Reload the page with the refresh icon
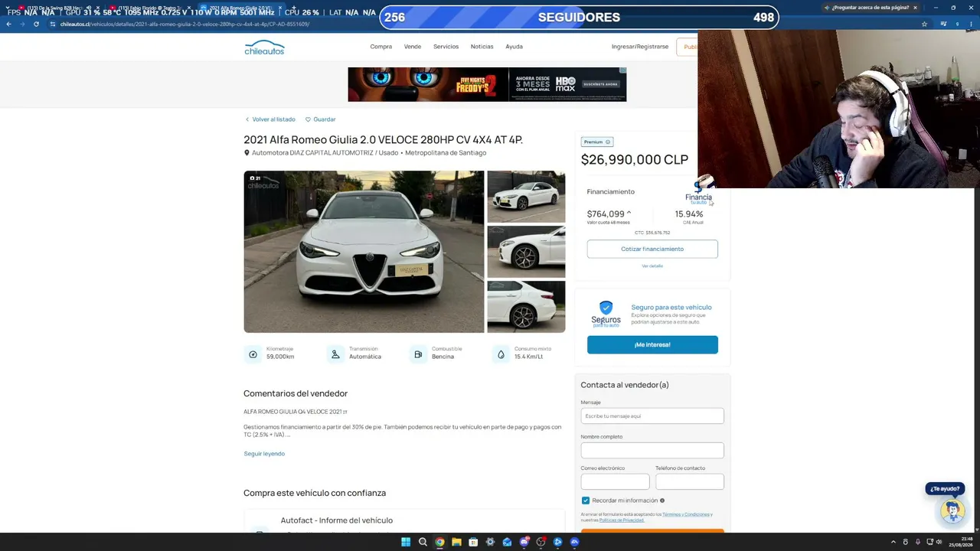The image size is (980, 551). (36, 24)
